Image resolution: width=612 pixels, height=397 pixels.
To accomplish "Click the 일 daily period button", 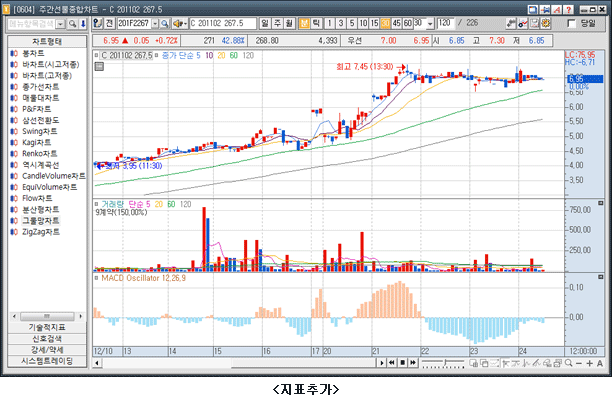I will pyautogui.click(x=265, y=23).
